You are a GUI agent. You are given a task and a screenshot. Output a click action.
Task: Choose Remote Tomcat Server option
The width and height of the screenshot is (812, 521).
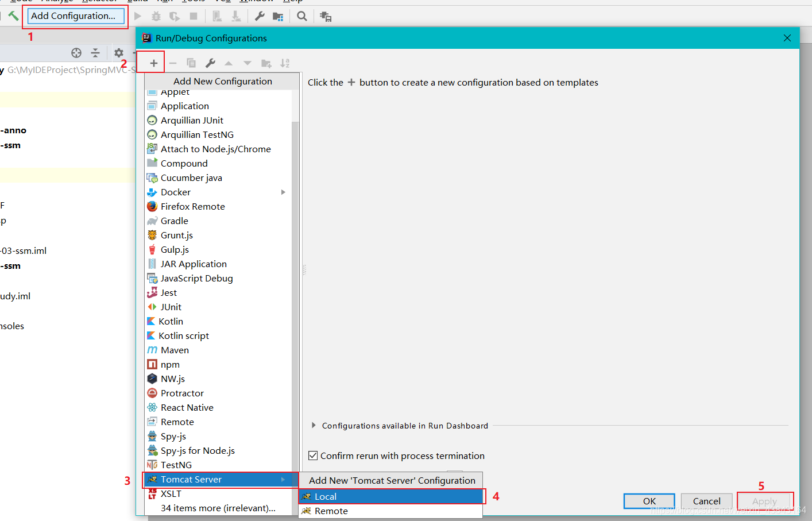[390, 511]
